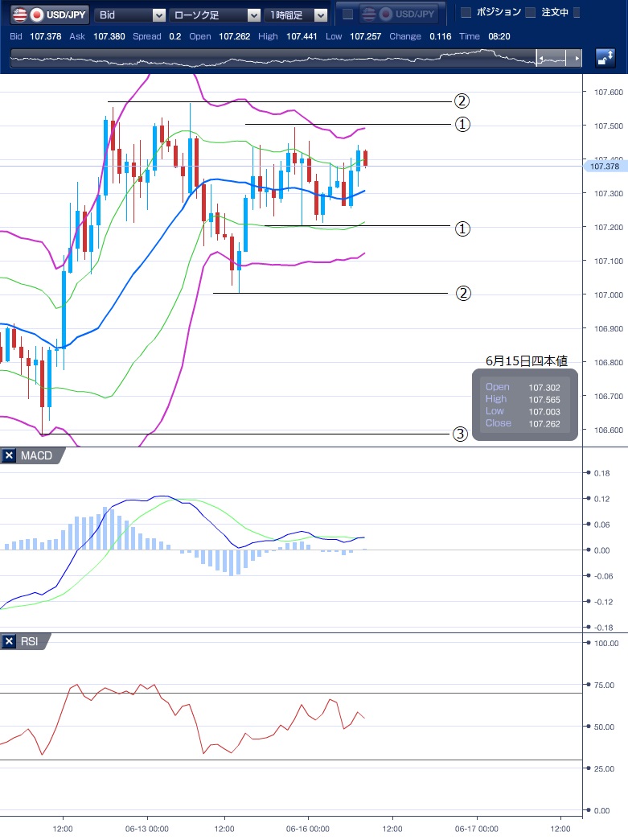Click the 107.378 current price tag on the axis

(604, 167)
